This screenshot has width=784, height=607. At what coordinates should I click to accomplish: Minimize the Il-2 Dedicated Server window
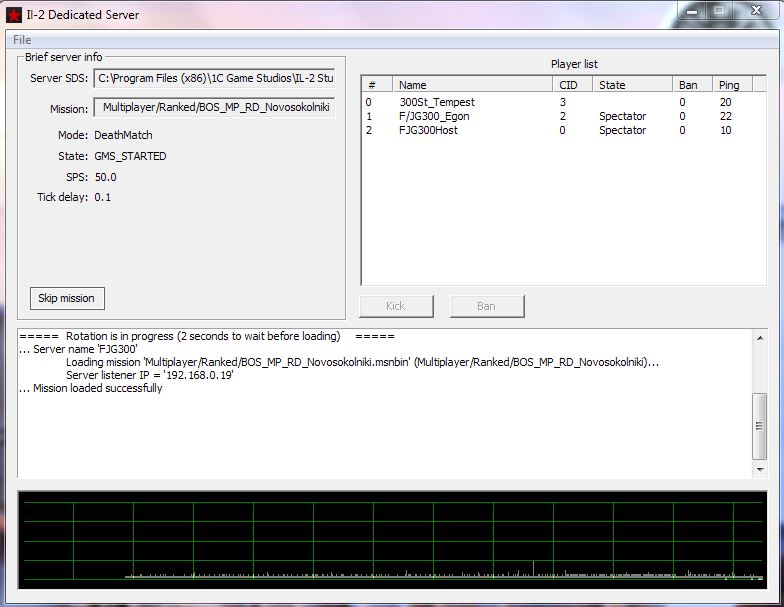click(692, 11)
